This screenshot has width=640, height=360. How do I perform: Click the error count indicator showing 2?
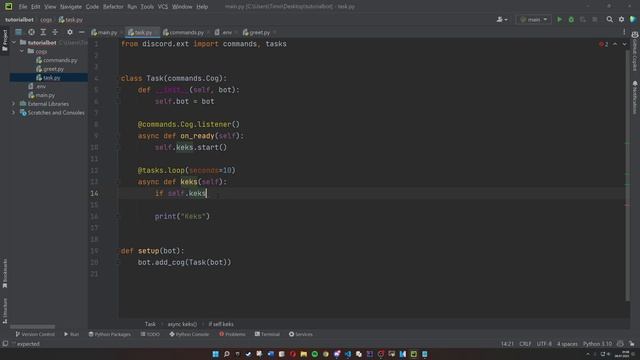pyautogui.click(x=604, y=44)
